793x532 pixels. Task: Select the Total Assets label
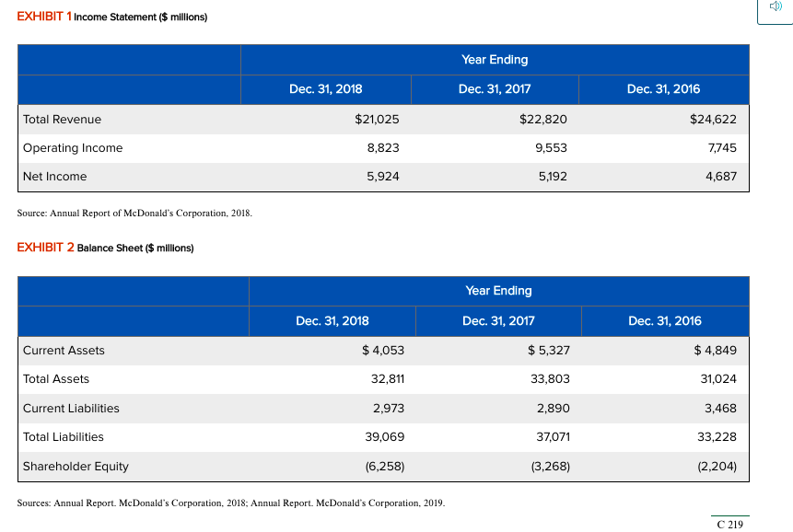coord(57,379)
